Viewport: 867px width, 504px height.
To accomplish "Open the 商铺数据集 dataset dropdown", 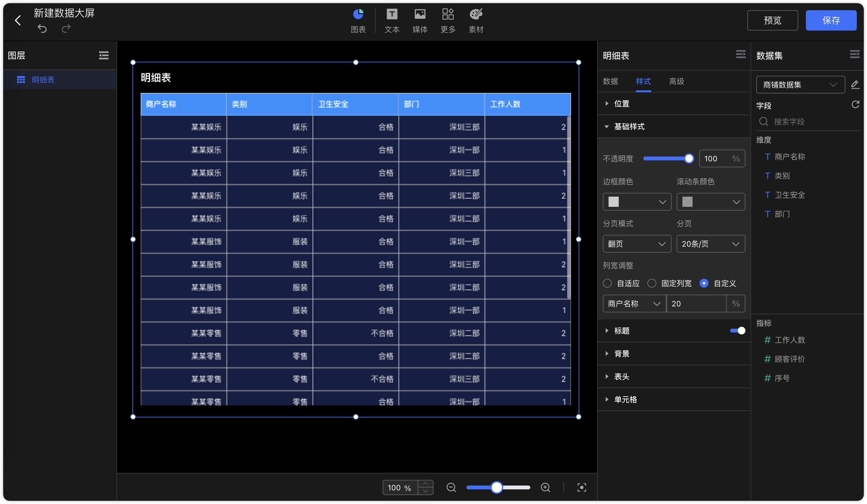I will coord(800,85).
